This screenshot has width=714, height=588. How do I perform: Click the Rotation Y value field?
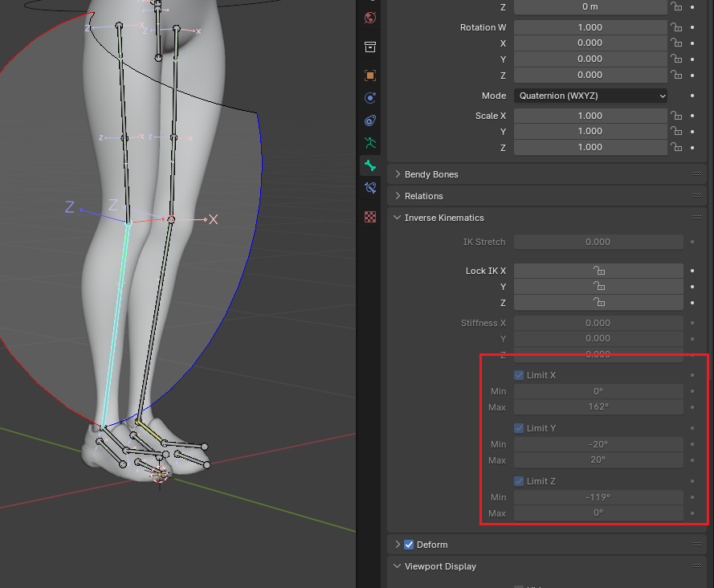pyautogui.click(x=590, y=59)
